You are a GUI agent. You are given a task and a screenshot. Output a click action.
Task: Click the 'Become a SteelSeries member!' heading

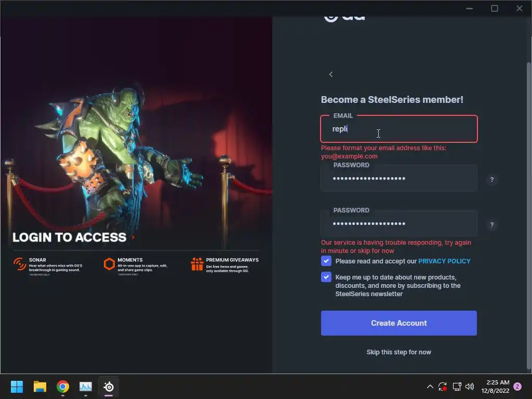pos(392,99)
